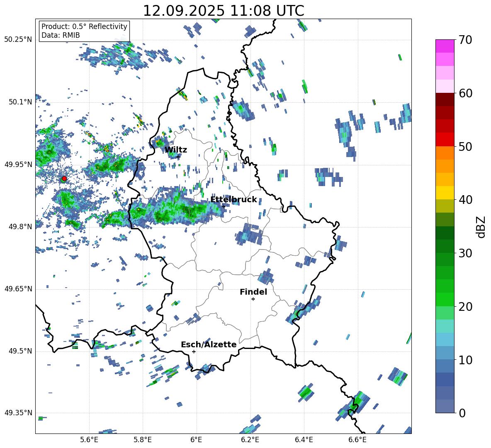491x448 pixels.
Task: Click the Ettelbruck city label
Action: [233, 200]
